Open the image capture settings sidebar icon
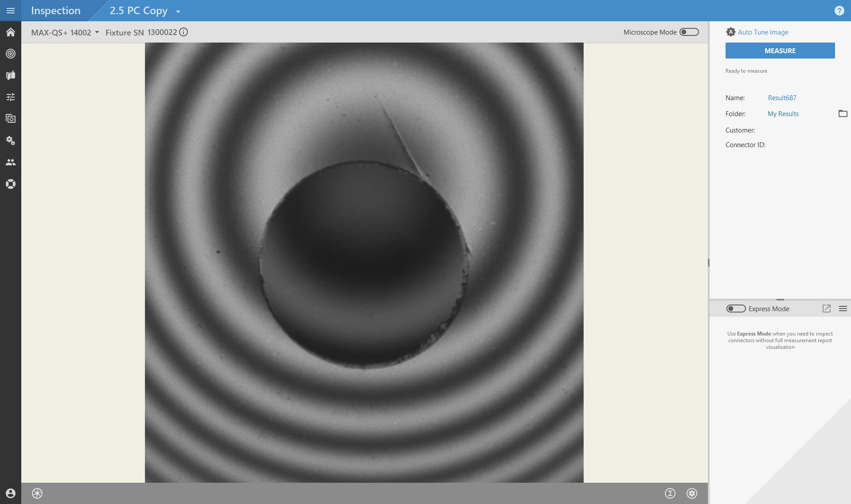This screenshot has height=504, width=851. tap(11, 118)
